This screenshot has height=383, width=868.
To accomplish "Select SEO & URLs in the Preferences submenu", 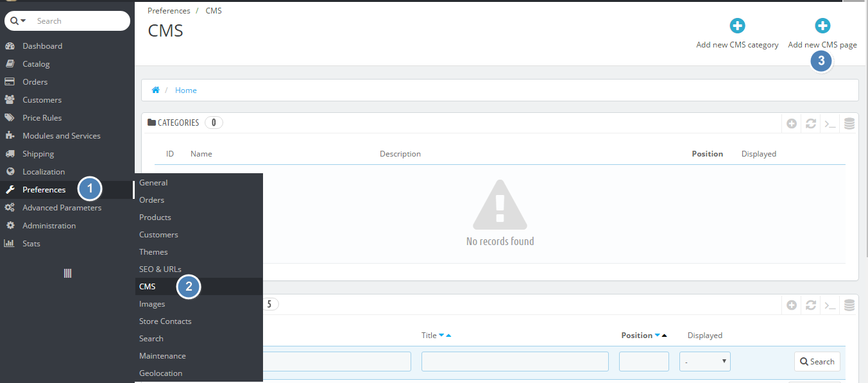I will tap(160, 269).
